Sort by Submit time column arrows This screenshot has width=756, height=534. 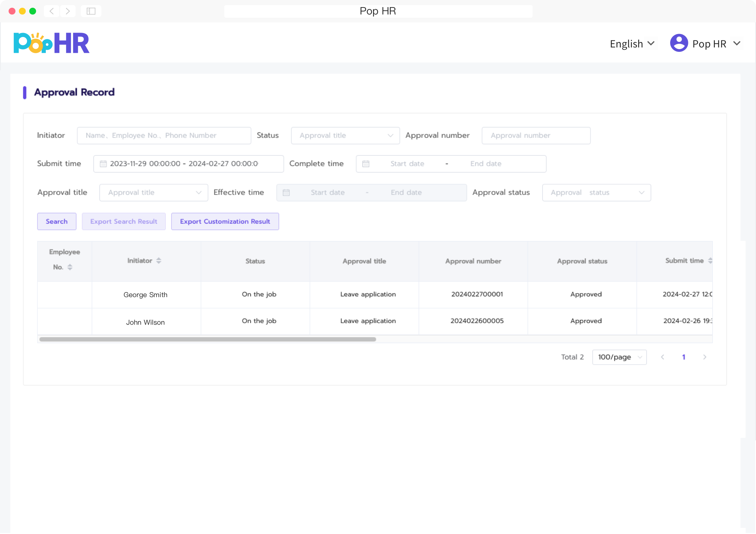tap(710, 261)
